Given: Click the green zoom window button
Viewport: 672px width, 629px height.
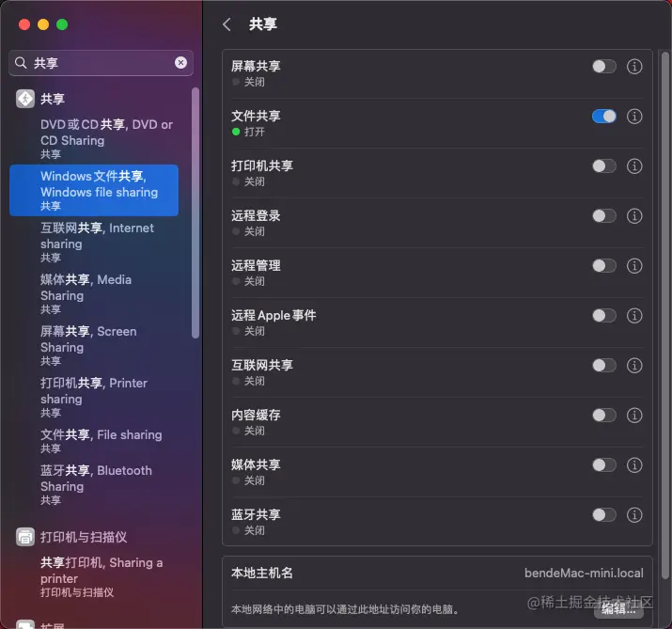Looking at the screenshot, I should (62, 24).
